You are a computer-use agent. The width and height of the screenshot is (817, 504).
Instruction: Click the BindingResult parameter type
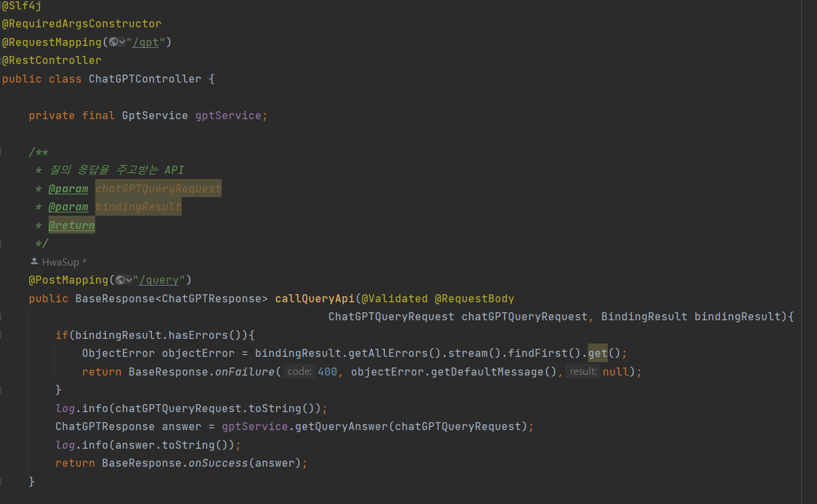coord(645,317)
